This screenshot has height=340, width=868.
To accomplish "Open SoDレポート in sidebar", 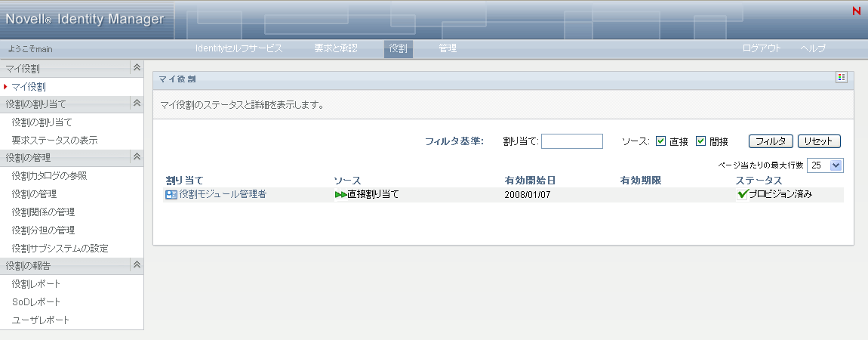I will point(36,301).
